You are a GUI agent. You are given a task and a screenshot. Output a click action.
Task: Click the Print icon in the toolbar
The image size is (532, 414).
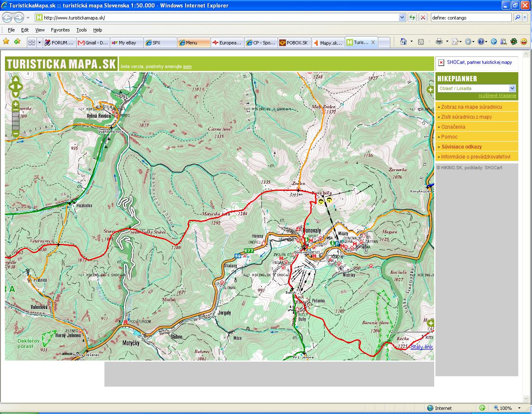point(439,41)
